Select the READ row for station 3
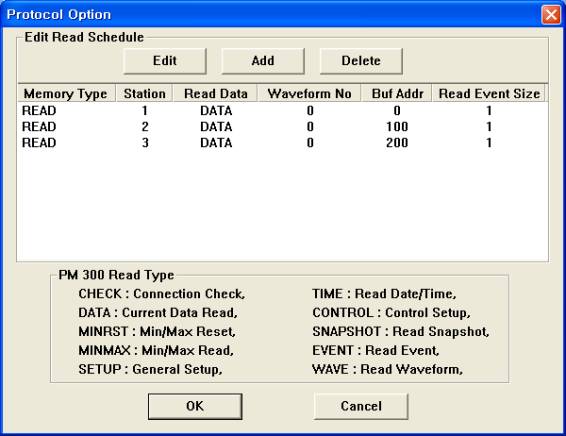This screenshot has height=436, width=566. [x=282, y=143]
